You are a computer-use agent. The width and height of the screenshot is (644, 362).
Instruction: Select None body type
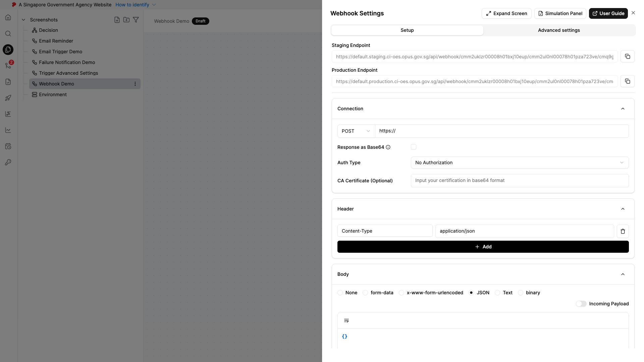point(340,293)
